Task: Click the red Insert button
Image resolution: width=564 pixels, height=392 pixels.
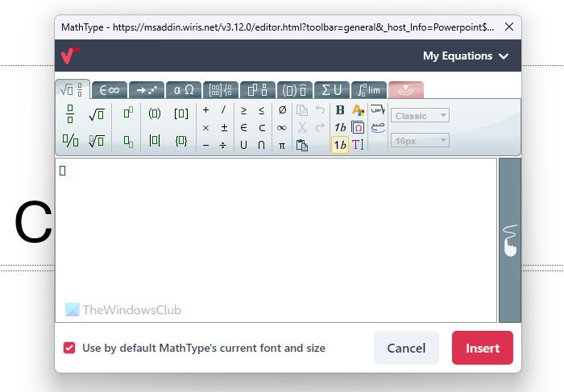Action: [483, 348]
